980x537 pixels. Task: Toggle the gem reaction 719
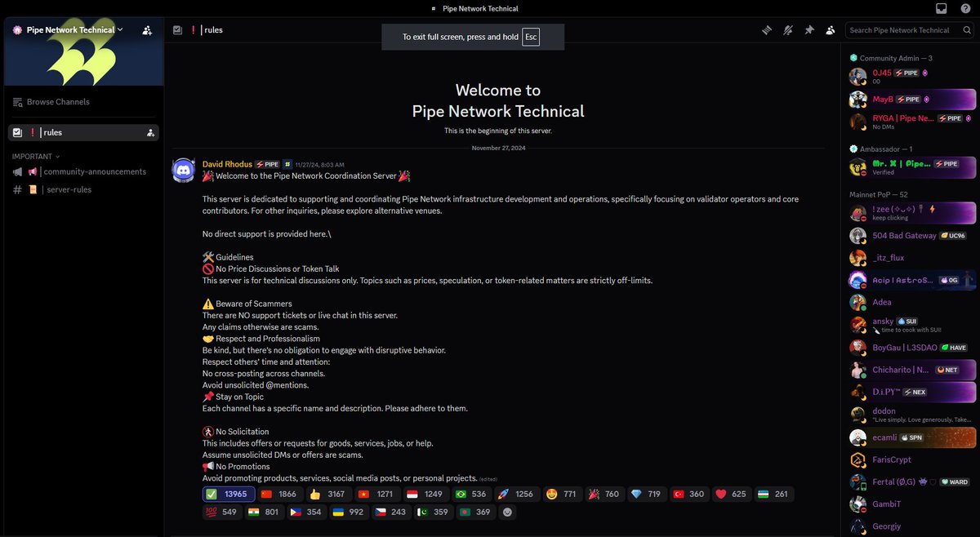click(x=646, y=495)
